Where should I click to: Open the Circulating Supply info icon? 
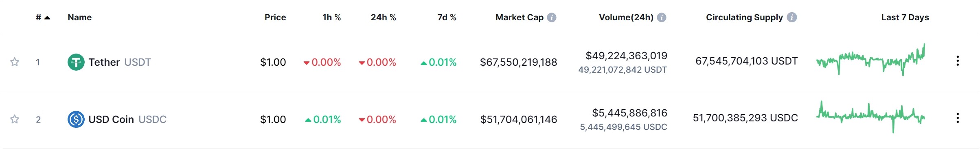[x=792, y=17]
